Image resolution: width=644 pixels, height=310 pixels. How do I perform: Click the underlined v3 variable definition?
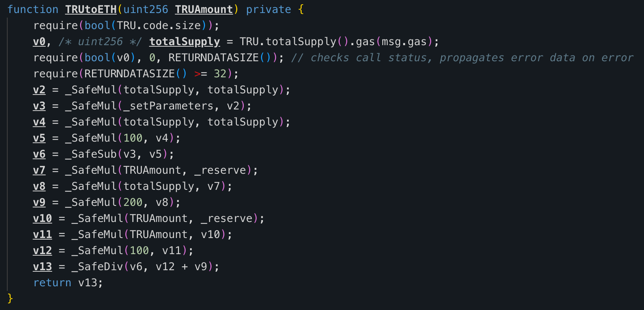[39, 106]
